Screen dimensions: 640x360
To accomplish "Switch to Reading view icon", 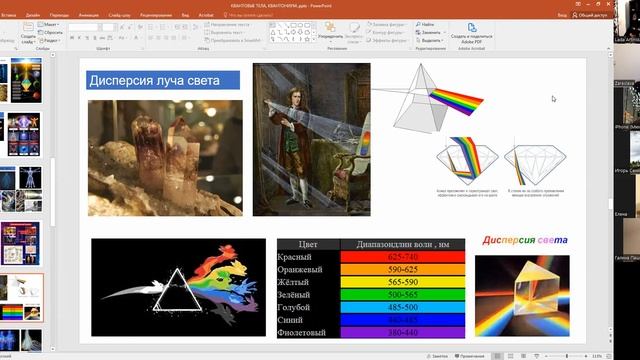I will tap(523, 356).
